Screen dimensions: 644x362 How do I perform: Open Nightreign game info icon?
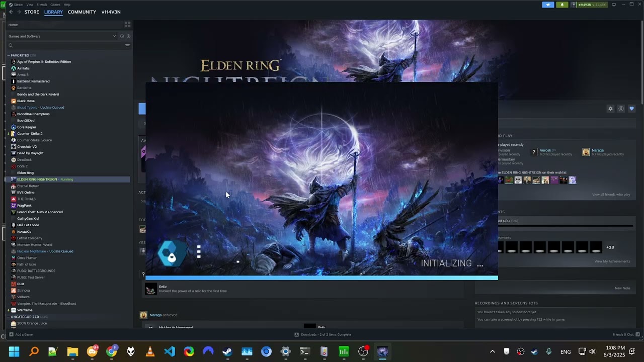[x=621, y=109]
